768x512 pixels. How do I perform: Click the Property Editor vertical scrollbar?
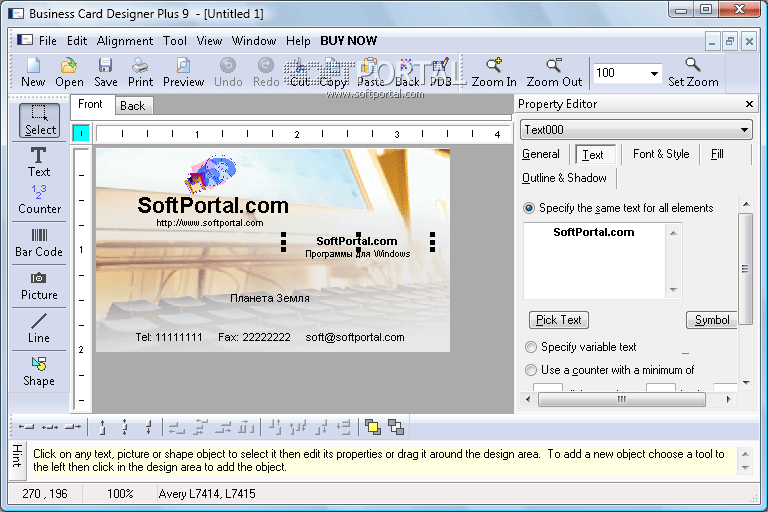pyautogui.click(x=745, y=269)
